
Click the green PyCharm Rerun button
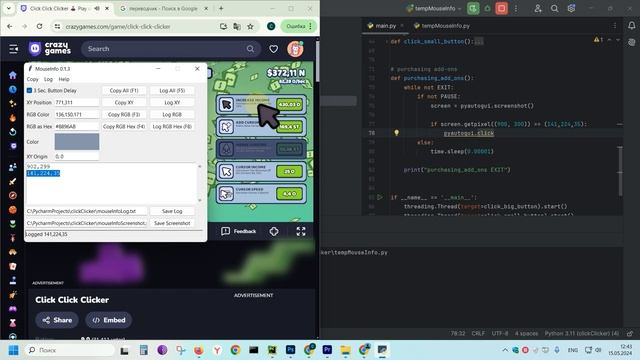click(x=473, y=8)
